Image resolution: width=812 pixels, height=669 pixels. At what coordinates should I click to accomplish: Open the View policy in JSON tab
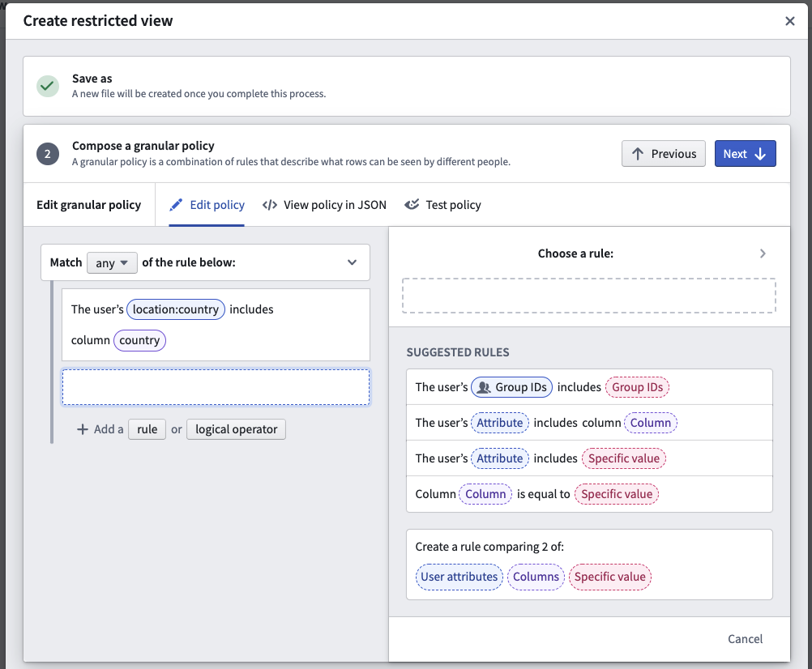(x=325, y=205)
